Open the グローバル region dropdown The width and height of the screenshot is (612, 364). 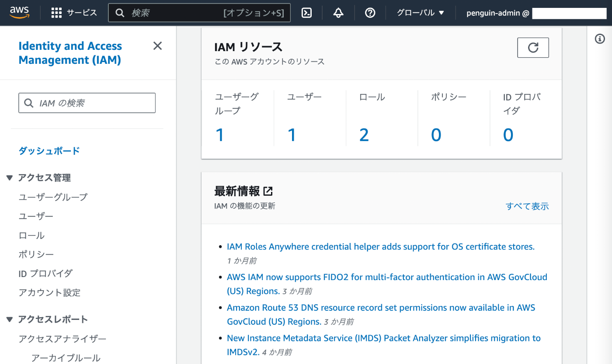tap(421, 13)
